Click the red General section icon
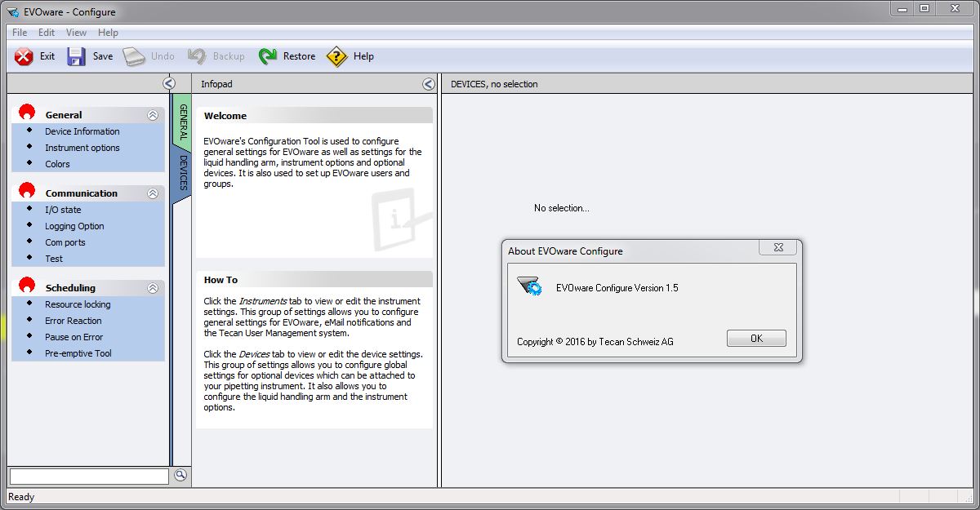The width and height of the screenshot is (980, 510). pyautogui.click(x=27, y=113)
